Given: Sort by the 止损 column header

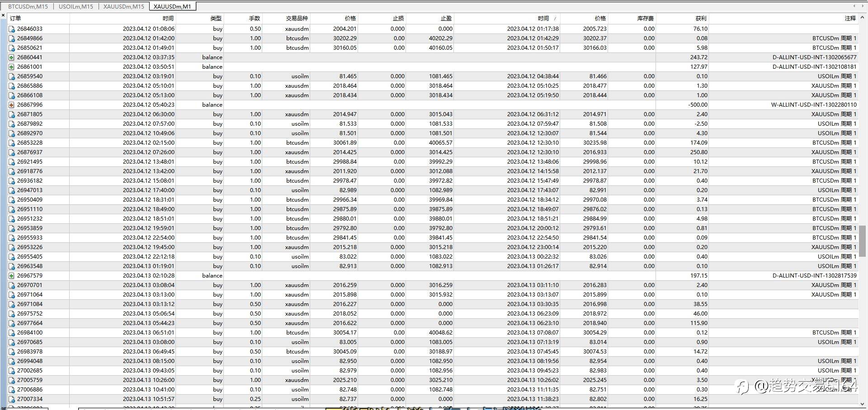Looking at the screenshot, I should click(x=382, y=19).
